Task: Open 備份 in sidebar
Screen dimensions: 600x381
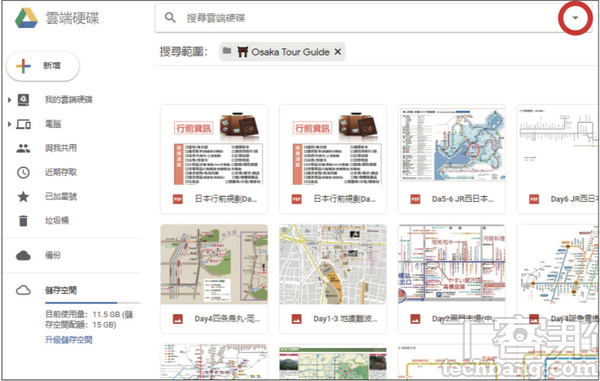Action: click(53, 255)
